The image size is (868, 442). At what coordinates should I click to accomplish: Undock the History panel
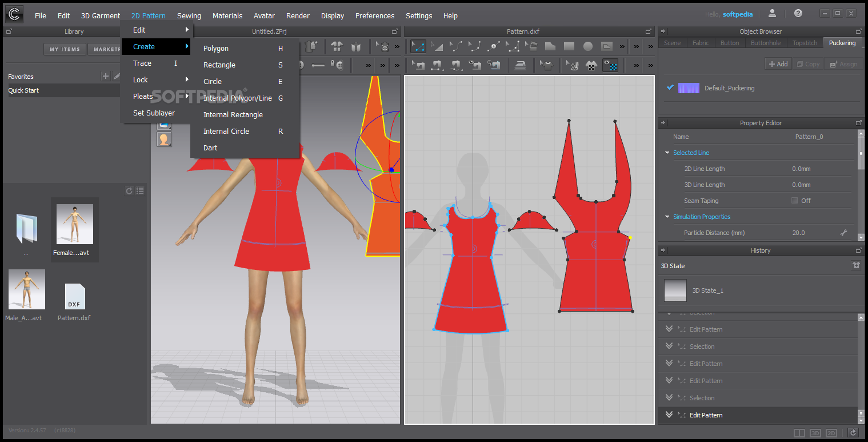858,250
